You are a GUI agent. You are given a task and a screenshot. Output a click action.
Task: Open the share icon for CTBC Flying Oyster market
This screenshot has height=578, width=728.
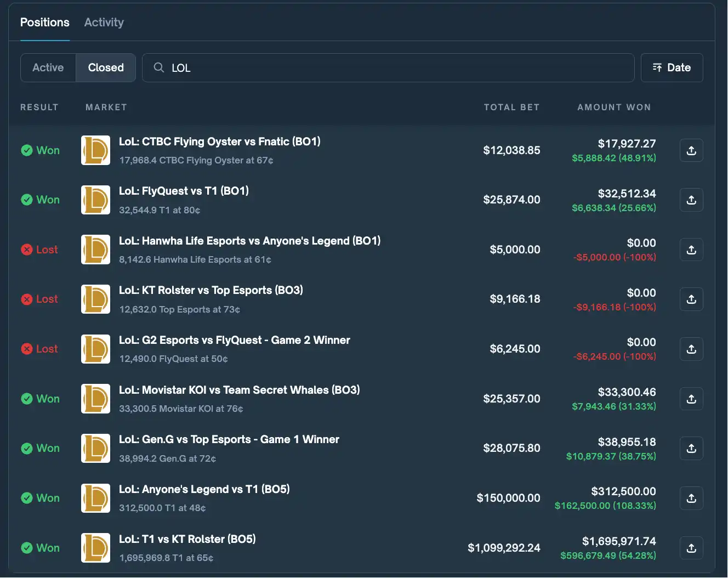(691, 150)
